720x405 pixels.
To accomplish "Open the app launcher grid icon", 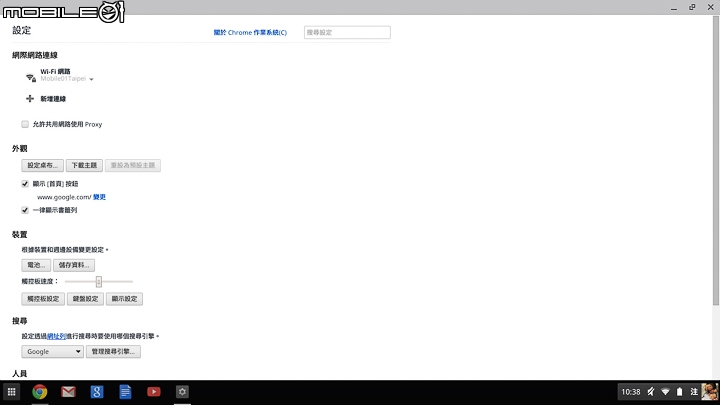I will 11,392.
